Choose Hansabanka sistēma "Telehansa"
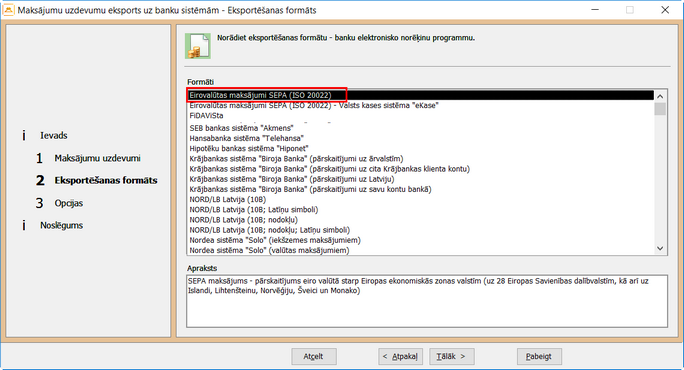The height and width of the screenshot is (370, 684). 421,138
